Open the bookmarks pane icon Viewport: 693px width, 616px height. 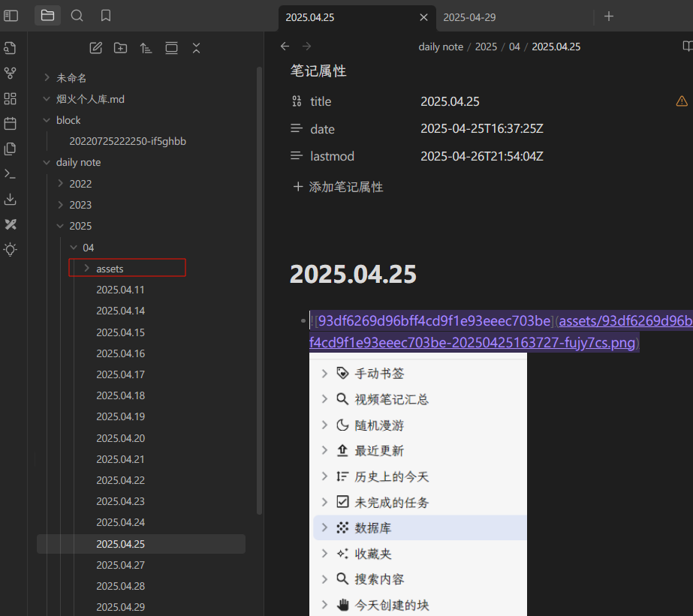click(106, 16)
